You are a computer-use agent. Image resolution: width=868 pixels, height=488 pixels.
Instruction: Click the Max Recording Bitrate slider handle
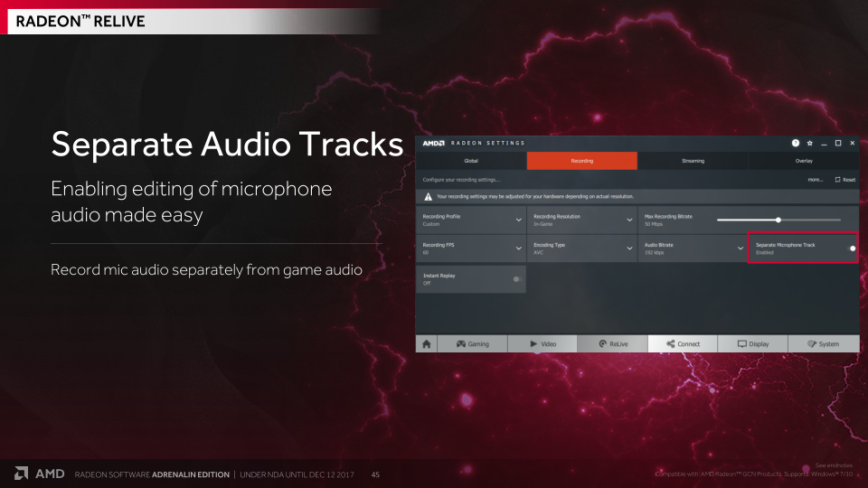pos(778,220)
